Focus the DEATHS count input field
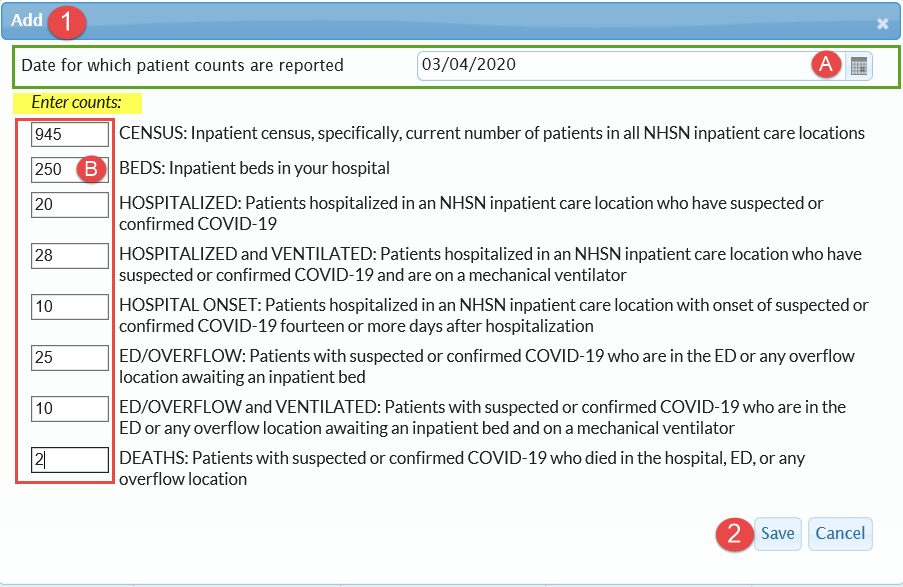This screenshot has height=587, width=903. click(69, 460)
